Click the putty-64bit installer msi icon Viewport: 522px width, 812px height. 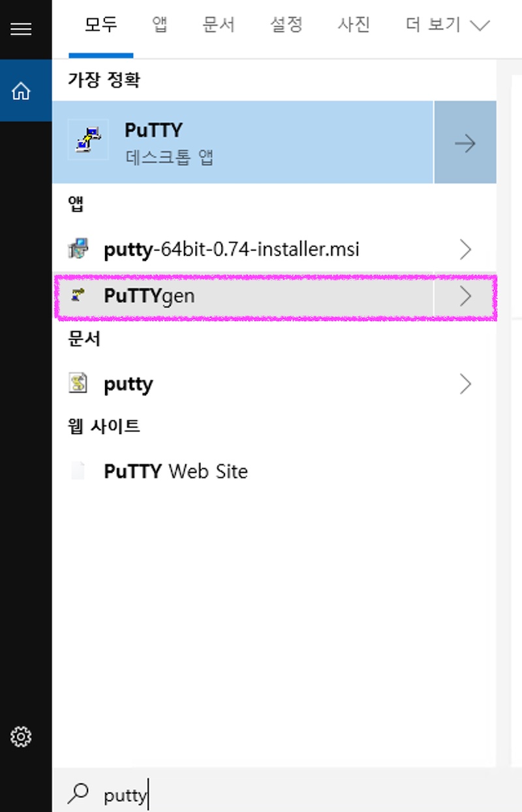coord(78,250)
